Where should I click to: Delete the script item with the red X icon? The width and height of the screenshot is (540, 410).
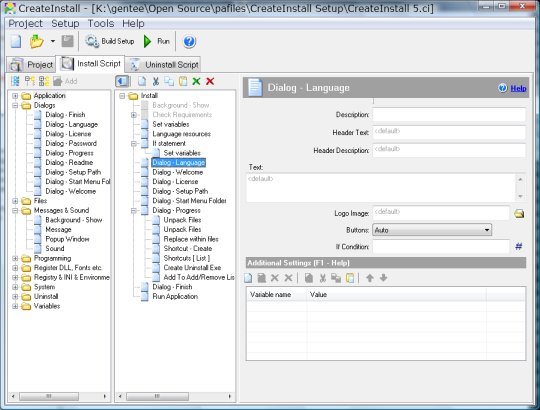coord(210,81)
